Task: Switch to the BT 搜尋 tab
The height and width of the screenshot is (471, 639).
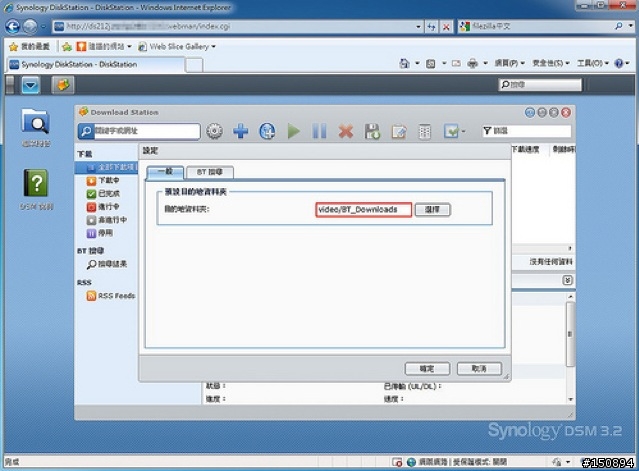Action: [x=209, y=172]
